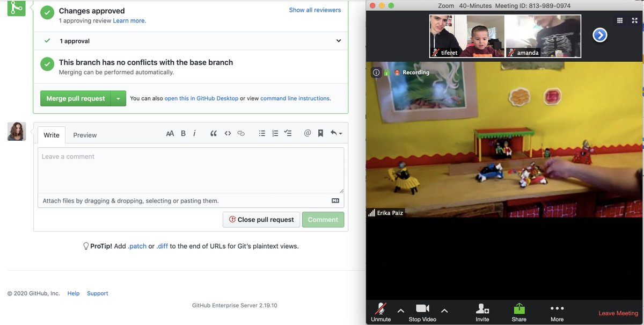The image size is (644, 325).
Task: Insert a hyperlink using the link icon
Action: [x=241, y=133]
